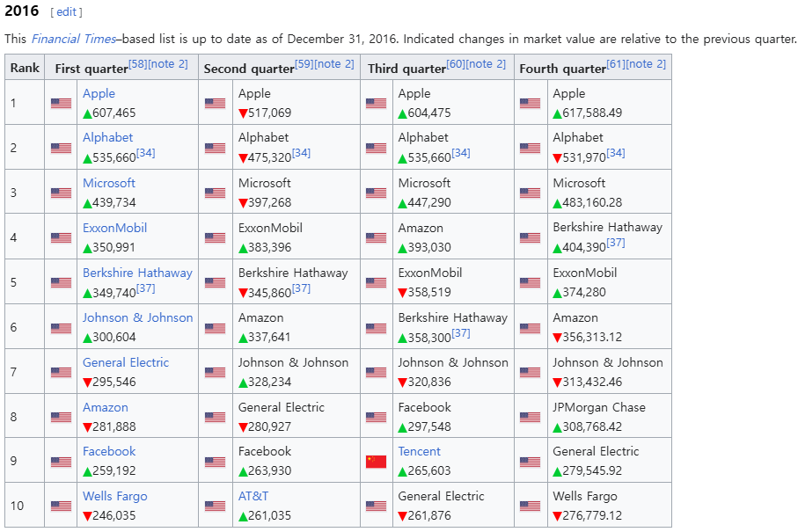Select value 279,545.92 for General Electric
798x532 pixels.
point(592,471)
